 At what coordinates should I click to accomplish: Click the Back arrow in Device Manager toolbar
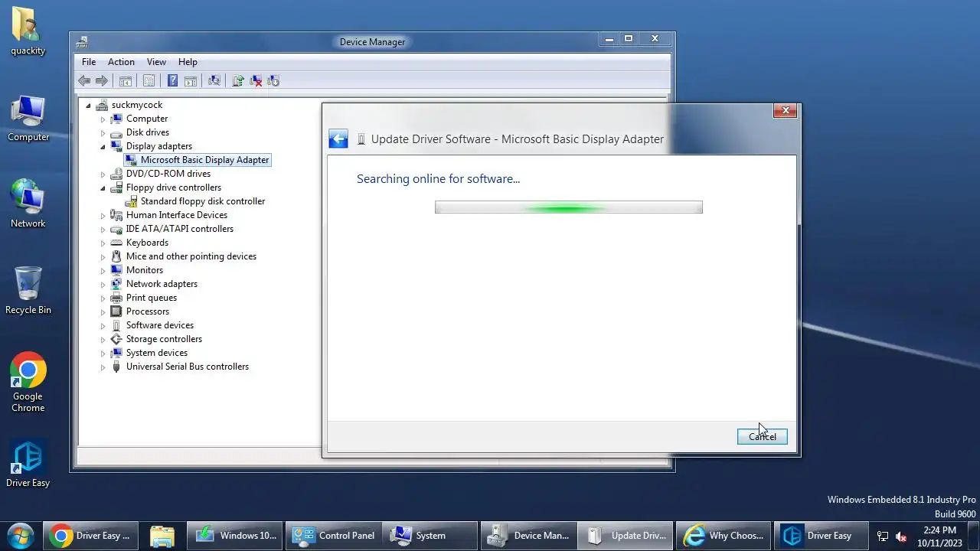click(x=84, y=80)
